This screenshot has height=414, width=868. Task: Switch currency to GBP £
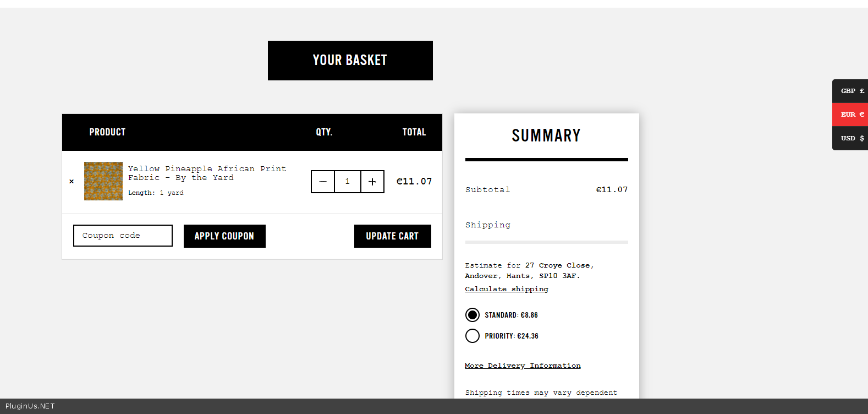click(851, 91)
